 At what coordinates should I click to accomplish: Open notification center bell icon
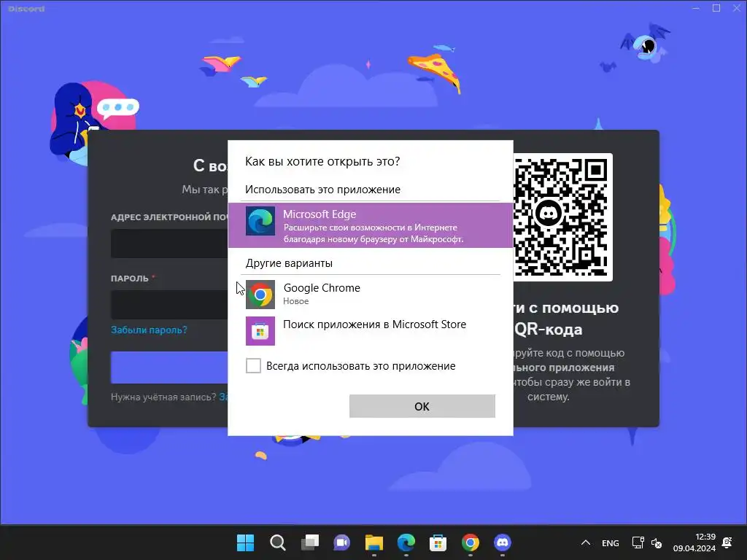click(727, 542)
